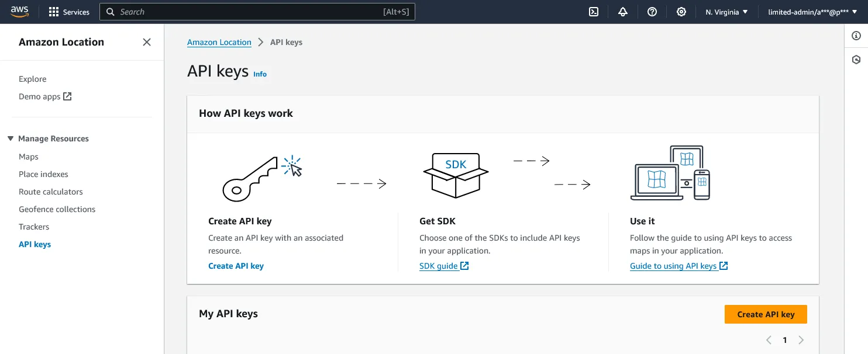Screen dimensions: 868x354
Task: Click the key illustration icon
Action: click(262, 178)
